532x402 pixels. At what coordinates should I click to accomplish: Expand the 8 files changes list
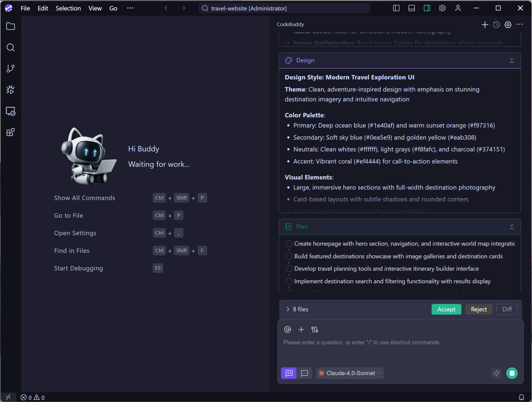pyautogui.click(x=287, y=309)
